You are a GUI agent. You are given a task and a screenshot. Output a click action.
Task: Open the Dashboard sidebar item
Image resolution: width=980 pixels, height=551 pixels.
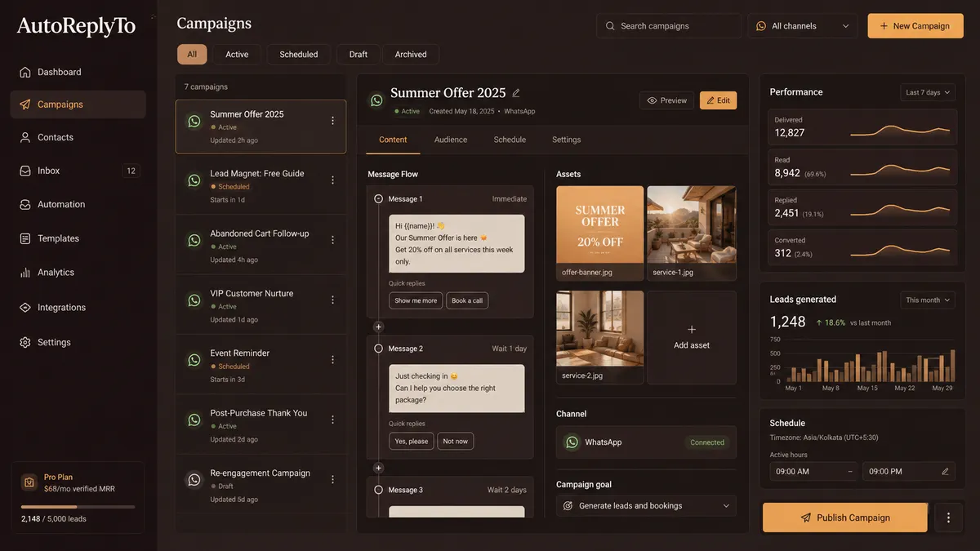click(78, 72)
